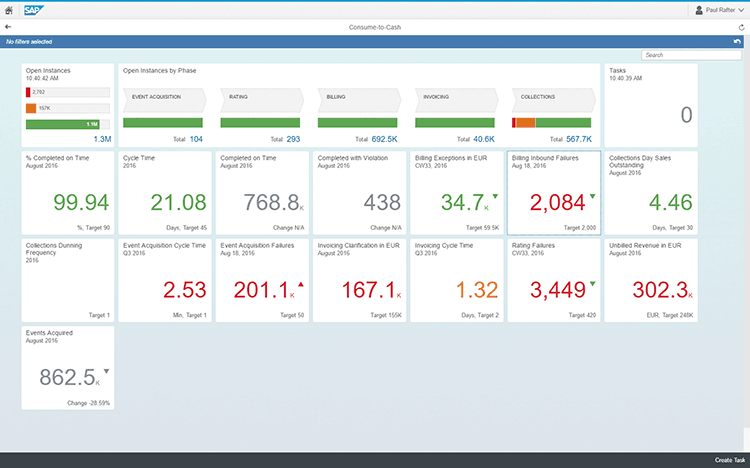The height and width of the screenshot is (468, 750).
Task: Open the Billing Inbound Failures tile
Action: (553, 192)
